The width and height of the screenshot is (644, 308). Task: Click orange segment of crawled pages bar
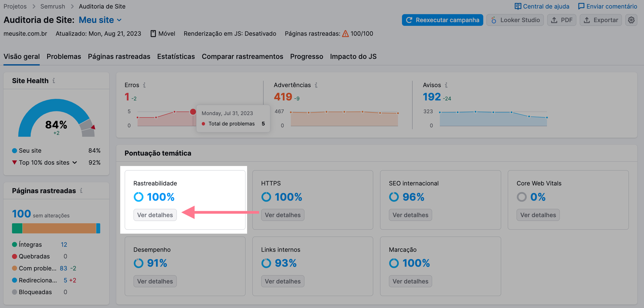(59, 228)
